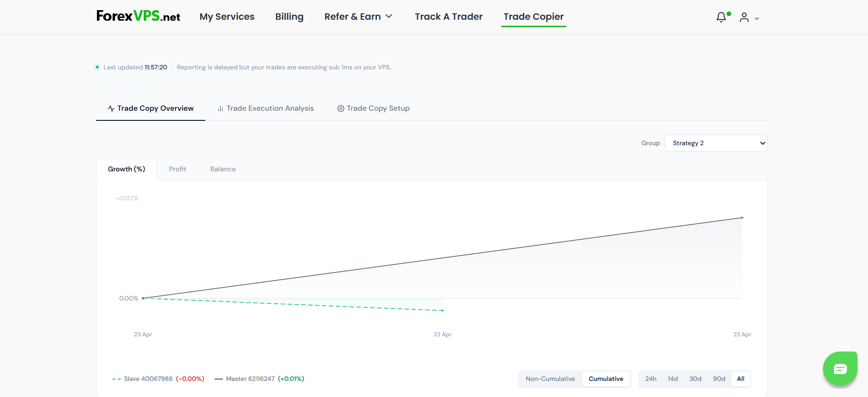Viewport: 868px width, 397px height.
Task: Expand the account chevron arrow
Action: point(757,18)
